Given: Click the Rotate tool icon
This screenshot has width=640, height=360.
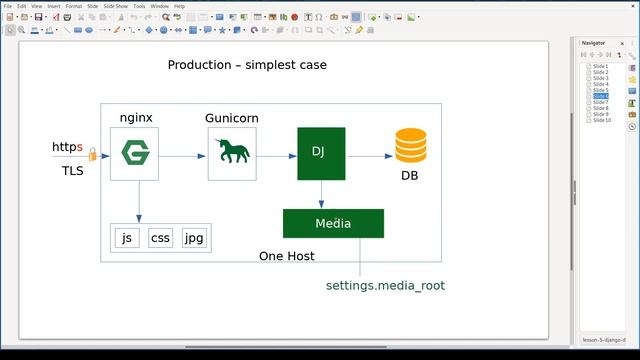Looking at the screenshot, I should [254, 30].
